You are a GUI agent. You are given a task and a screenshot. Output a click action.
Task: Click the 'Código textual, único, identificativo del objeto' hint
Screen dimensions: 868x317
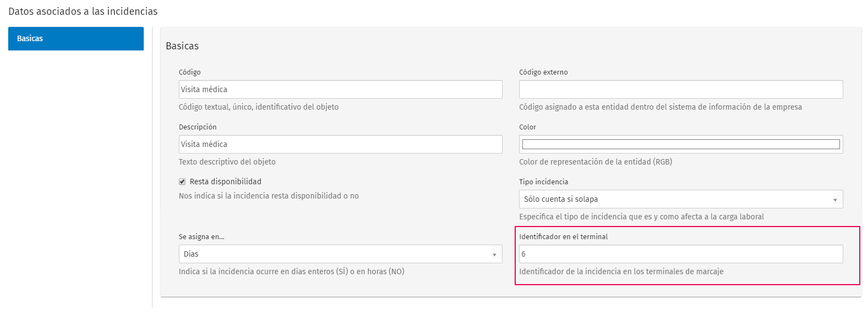tap(258, 107)
